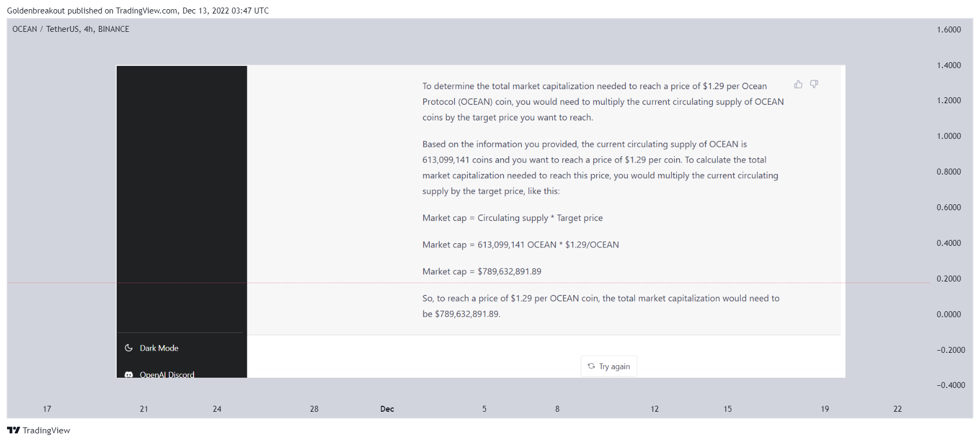Click the Dark Mode moon icon
This screenshot has width=980, height=442.
click(x=129, y=348)
